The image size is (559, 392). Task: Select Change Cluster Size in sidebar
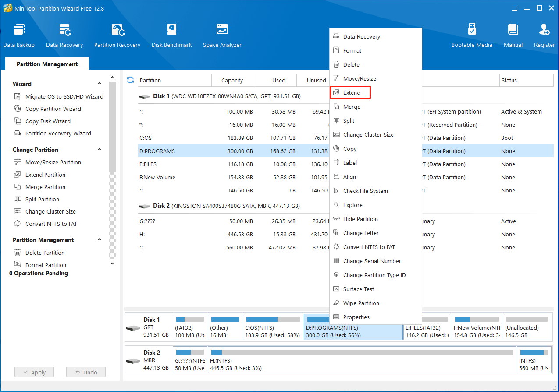pos(45,211)
